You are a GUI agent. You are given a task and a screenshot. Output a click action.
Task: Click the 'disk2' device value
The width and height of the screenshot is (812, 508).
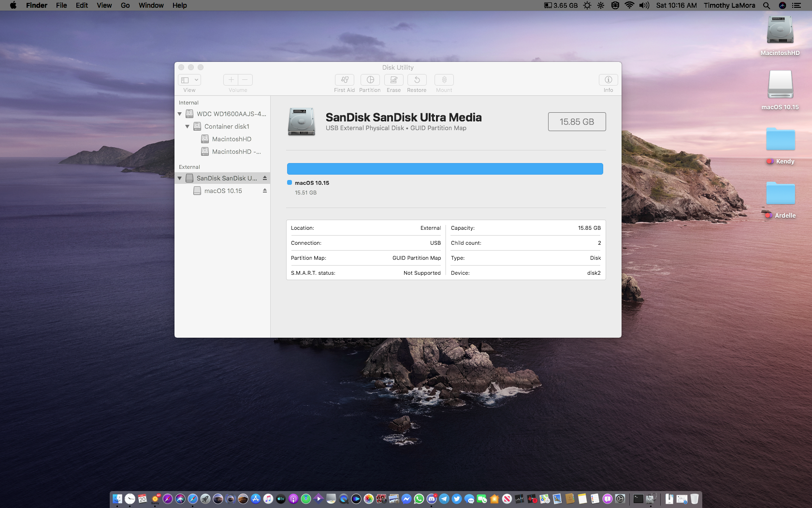(594, 273)
